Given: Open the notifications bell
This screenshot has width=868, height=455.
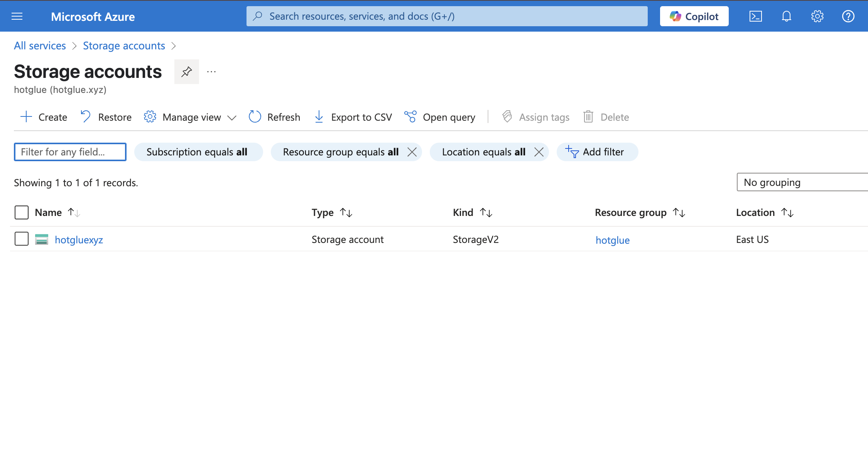Looking at the screenshot, I should (x=786, y=16).
